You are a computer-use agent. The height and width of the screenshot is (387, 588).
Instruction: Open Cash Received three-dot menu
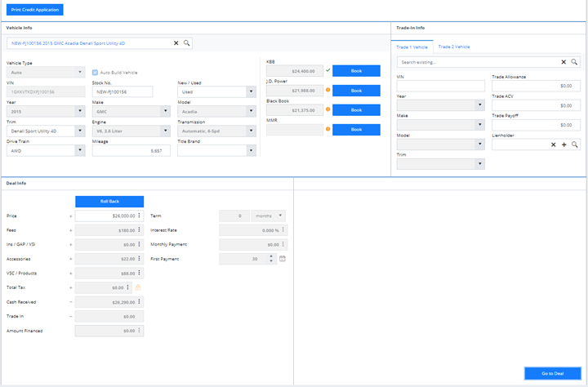pyautogui.click(x=139, y=301)
